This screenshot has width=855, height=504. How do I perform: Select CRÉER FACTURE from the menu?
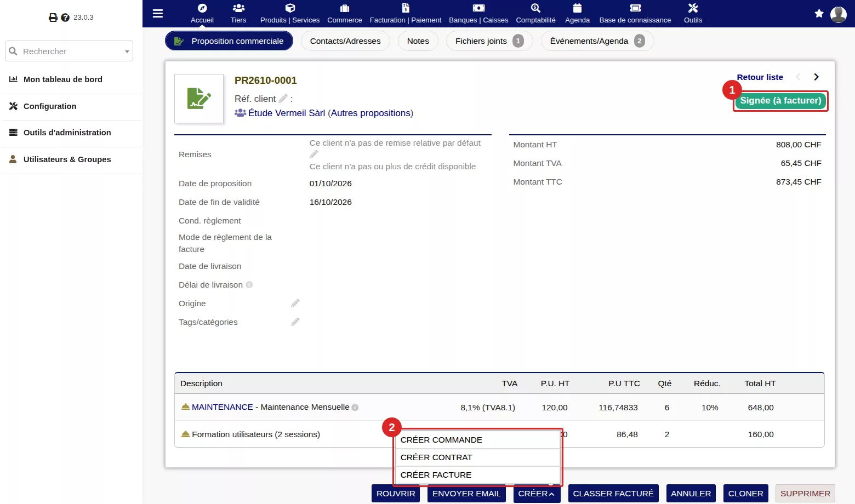tap(477, 475)
